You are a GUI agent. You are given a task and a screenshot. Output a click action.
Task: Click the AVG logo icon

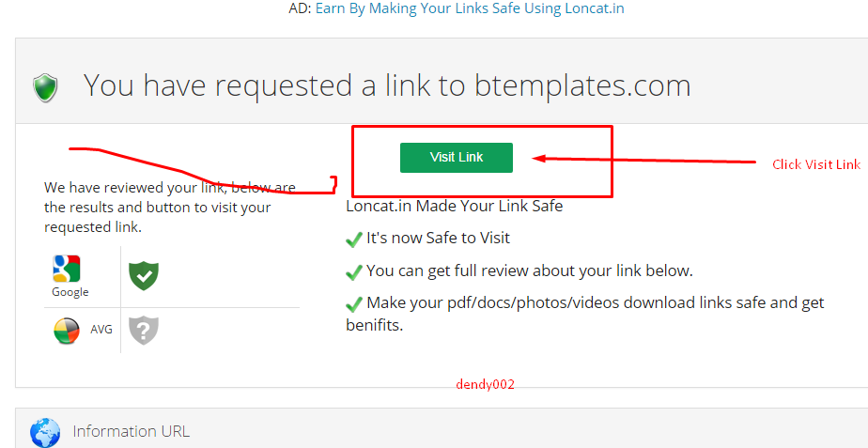point(67,331)
